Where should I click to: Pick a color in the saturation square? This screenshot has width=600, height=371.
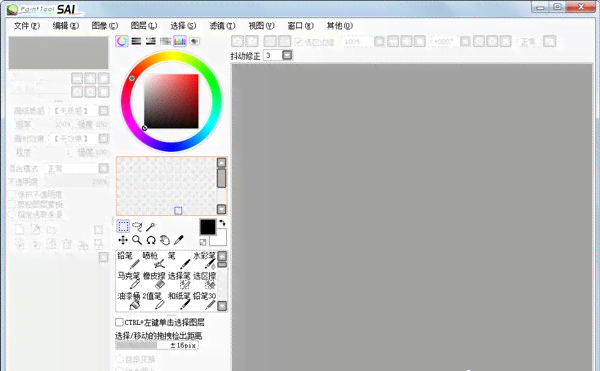click(171, 101)
